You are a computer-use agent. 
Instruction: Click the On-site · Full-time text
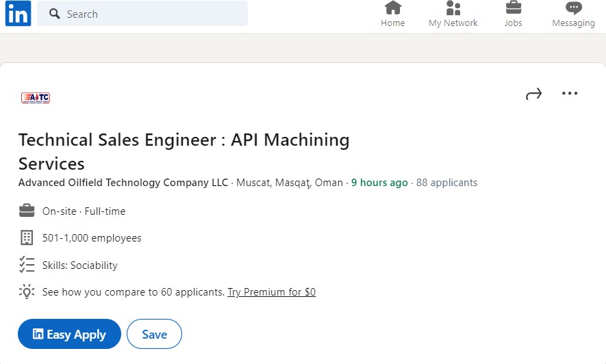pyautogui.click(x=84, y=211)
